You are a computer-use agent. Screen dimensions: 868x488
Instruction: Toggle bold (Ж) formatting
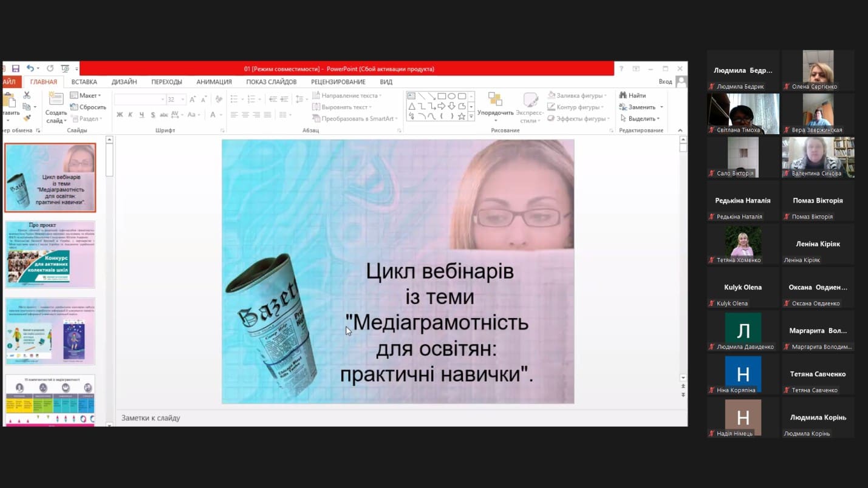pyautogui.click(x=120, y=115)
